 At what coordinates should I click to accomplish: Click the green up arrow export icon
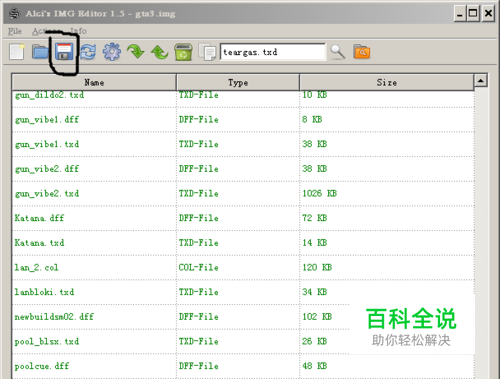tap(159, 52)
